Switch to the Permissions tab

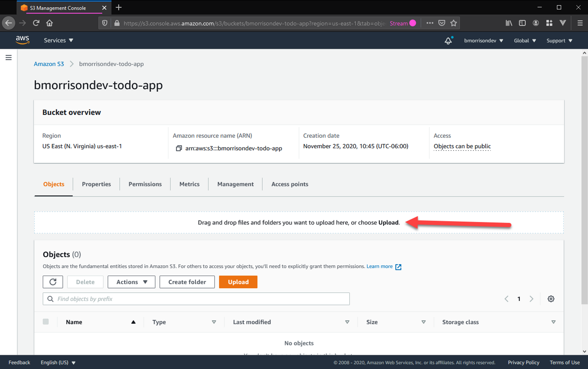click(x=145, y=184)
